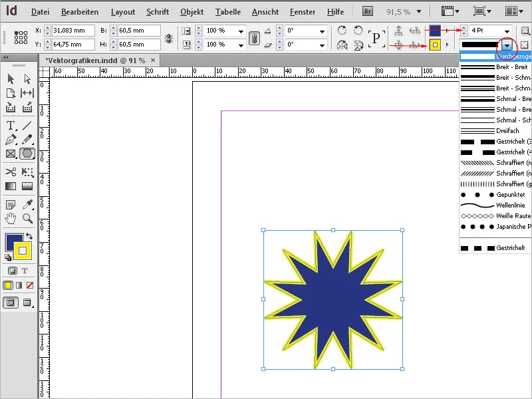Select the Hand tool
The width and height of the screenshot is (532, 399).
[x=11, y=219]
